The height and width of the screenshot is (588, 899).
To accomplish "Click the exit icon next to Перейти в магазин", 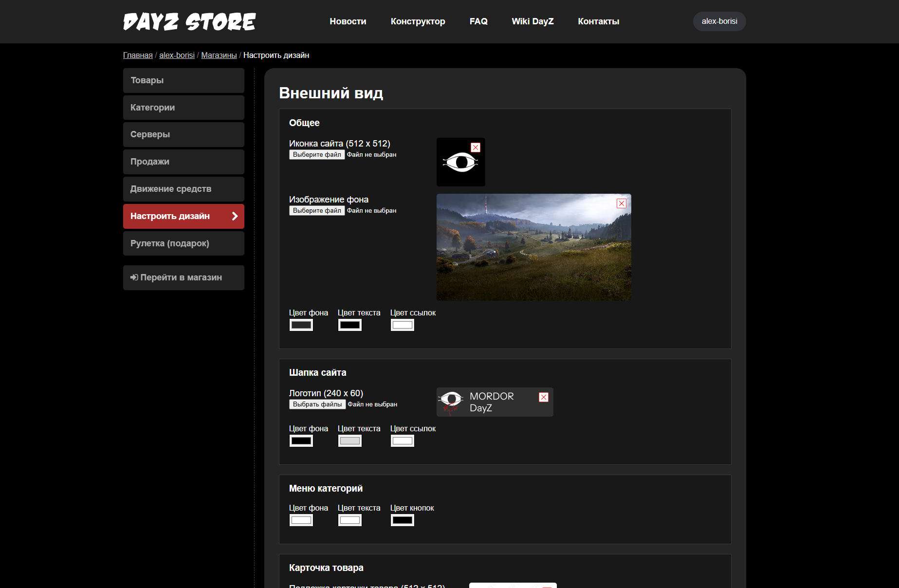I will tap(134, 277).
